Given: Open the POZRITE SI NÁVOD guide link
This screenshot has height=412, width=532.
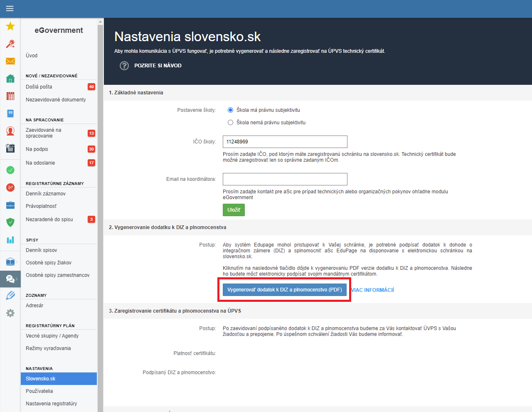Looking at the screenshot, I should coord(158,66).
